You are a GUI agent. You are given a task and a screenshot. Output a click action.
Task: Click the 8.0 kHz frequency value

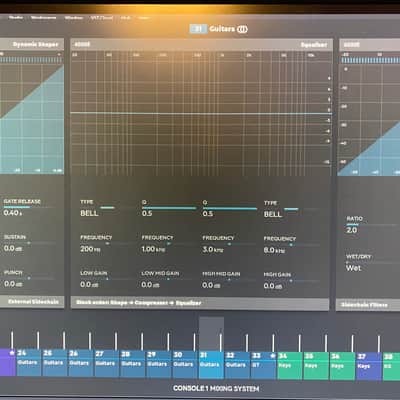pyautogui.click(x=274, y=250)
